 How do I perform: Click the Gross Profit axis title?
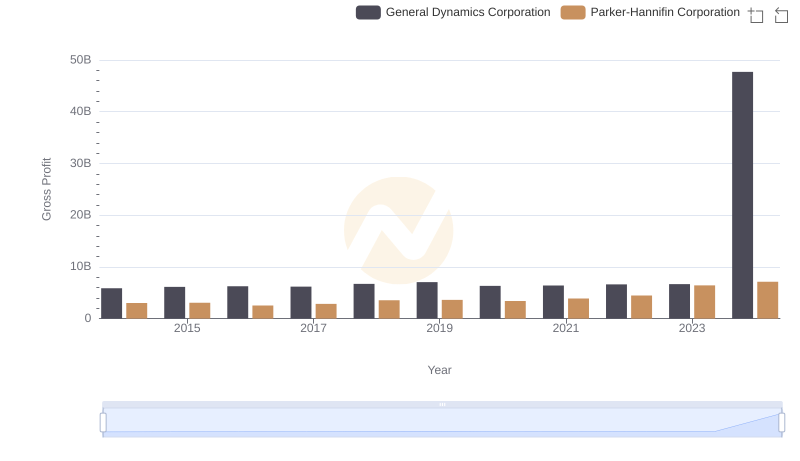(46, 189)
